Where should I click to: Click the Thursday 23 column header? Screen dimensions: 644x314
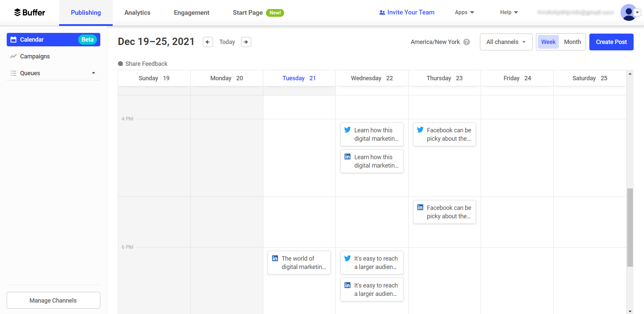click(x=444, y=78)
